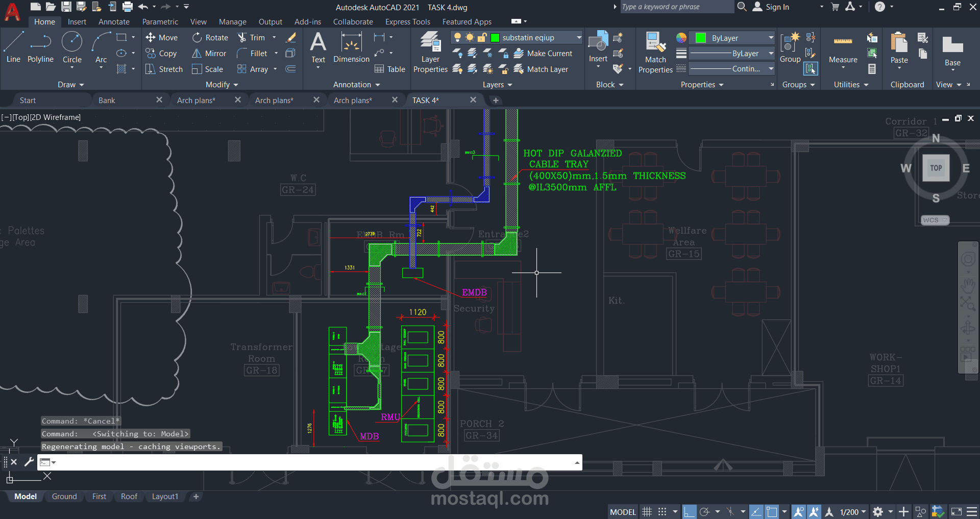Select the Polyline drawing tool
Image resolution: width=980 pixels, height=519 pixels.
(40, 47)
